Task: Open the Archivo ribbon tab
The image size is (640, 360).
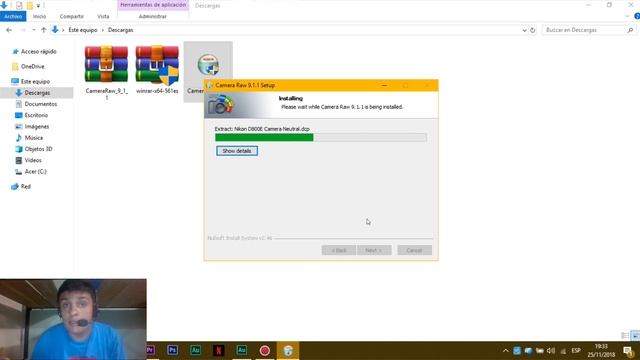Action: click(13, 16)
